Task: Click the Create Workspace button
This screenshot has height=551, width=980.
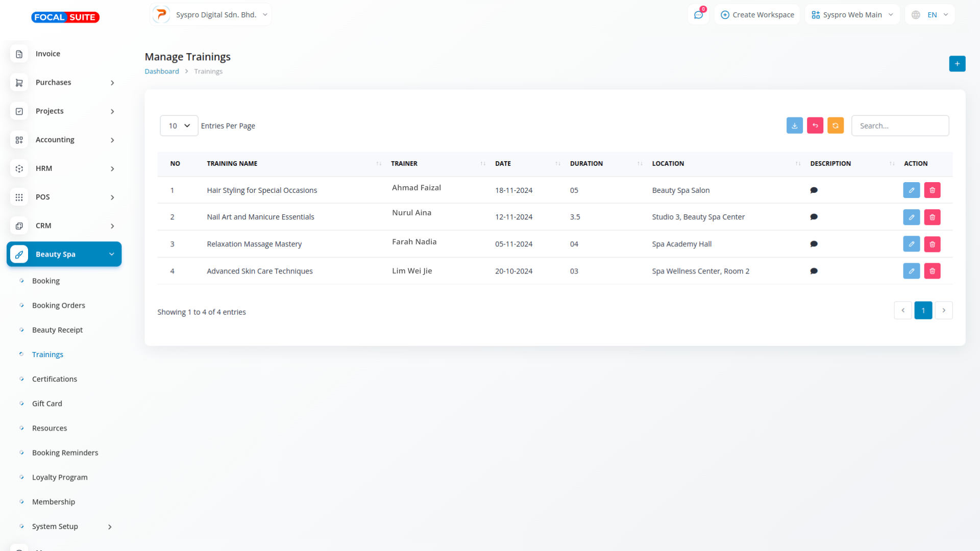Action: coord(757,15)
